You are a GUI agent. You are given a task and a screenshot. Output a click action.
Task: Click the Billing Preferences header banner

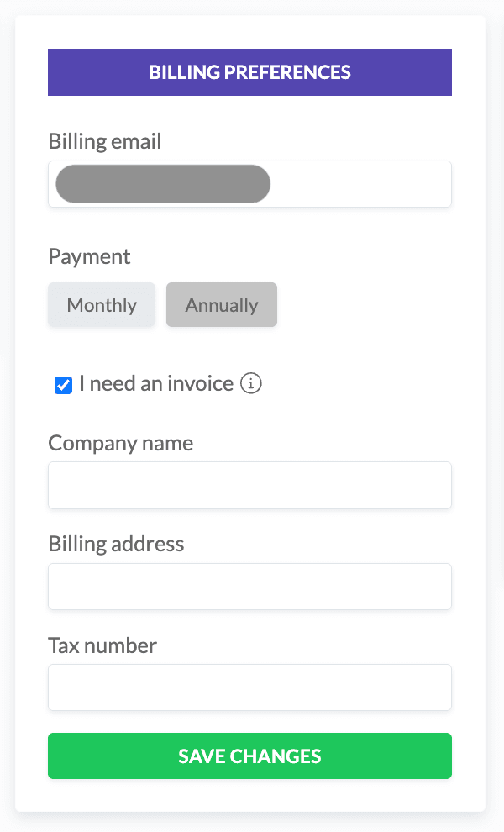249,72
